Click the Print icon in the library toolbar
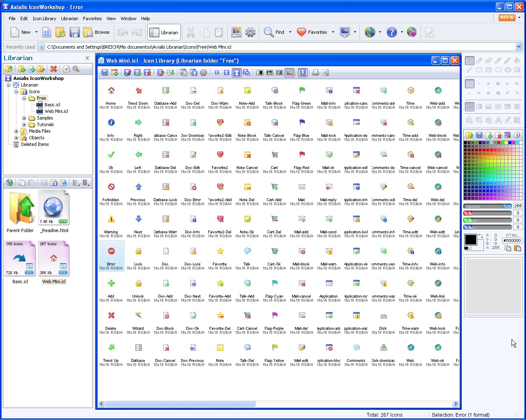Viewport: 526px width, 420px height. point(316,73)
